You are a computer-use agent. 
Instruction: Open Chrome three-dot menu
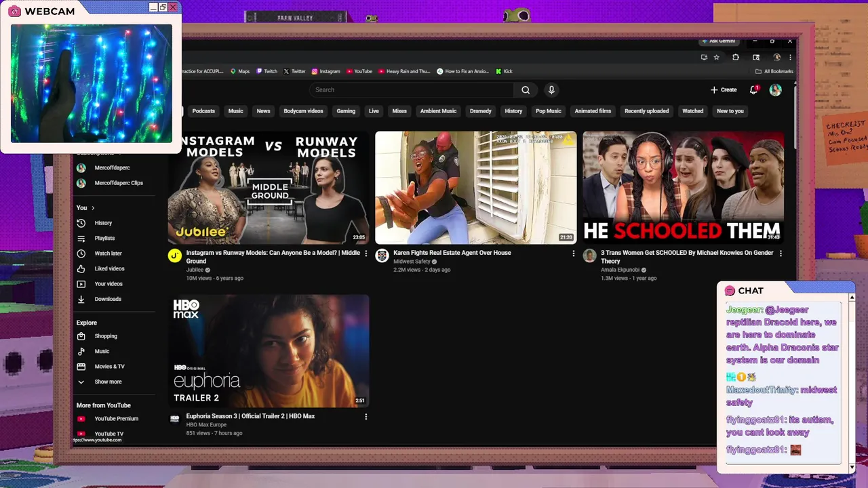pos(790,58)
